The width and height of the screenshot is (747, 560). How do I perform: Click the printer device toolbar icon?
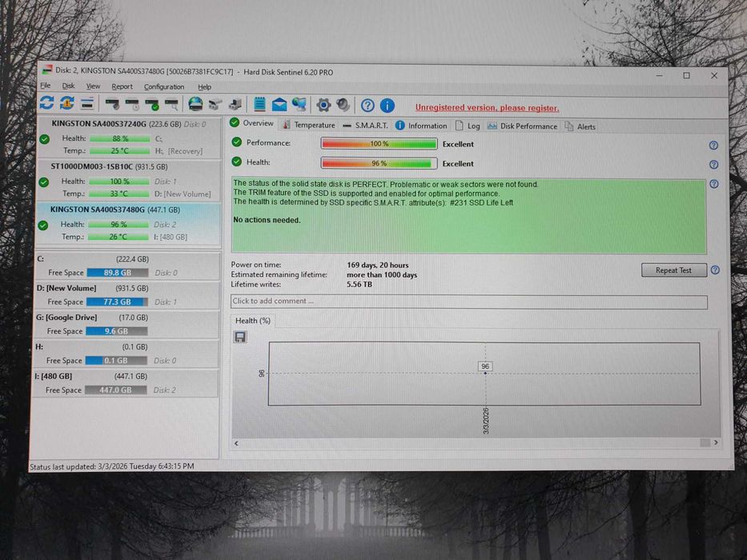tap(235, 104)
